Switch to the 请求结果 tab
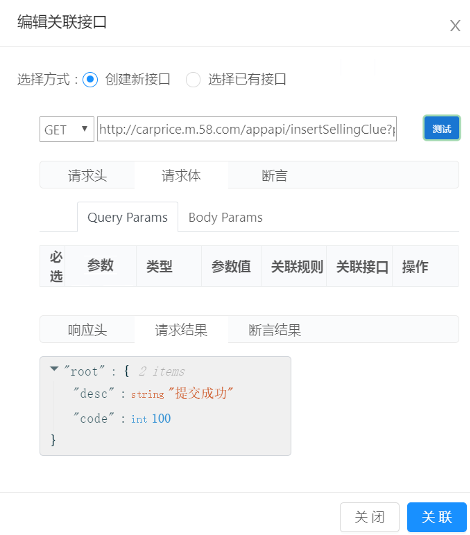The image size is (470, 535). coord(181,330)
